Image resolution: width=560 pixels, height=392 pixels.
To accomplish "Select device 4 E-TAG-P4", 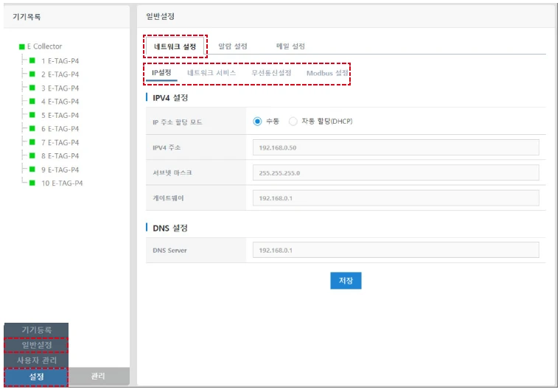I will click(x=60, y=102).
